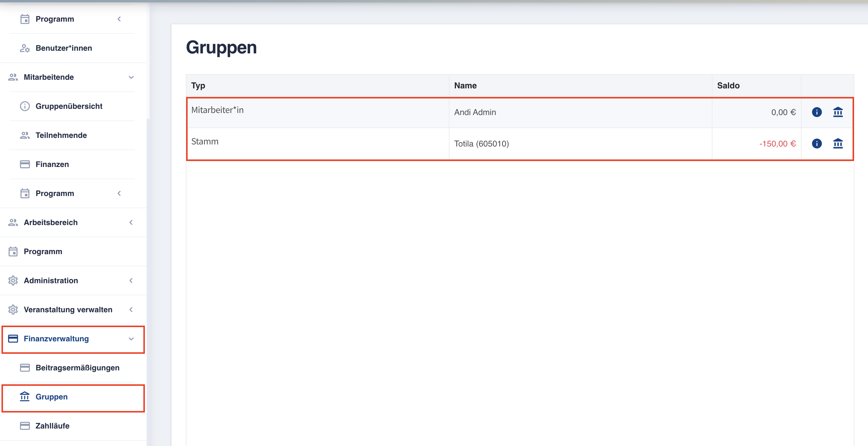The width and height of the screenshot is (868, 446).
Task: Click the Benutzer*innen user-settings icon
Action: pyautogui.click(x=25, y=48)
